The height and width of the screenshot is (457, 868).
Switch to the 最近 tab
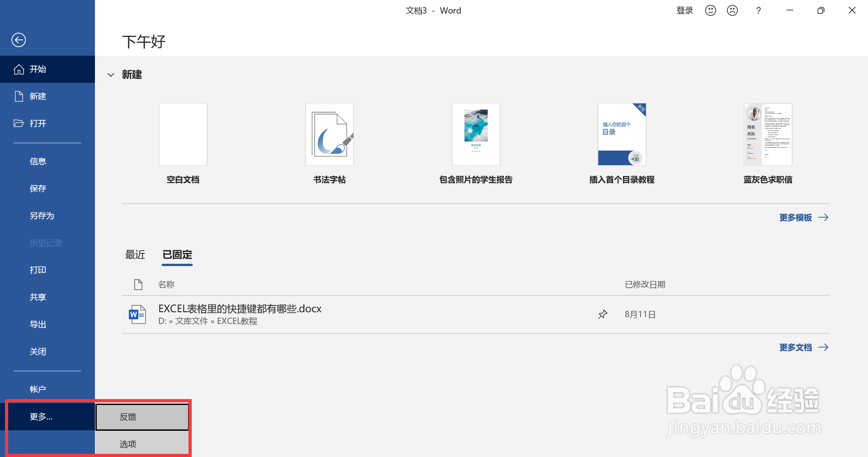[x=135, y=255]
